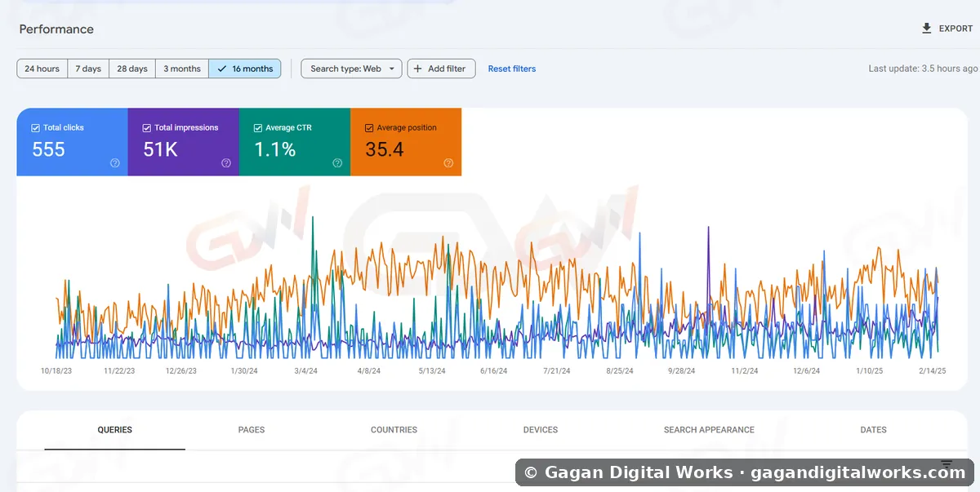Click the orange Average position card

point(406,142)
